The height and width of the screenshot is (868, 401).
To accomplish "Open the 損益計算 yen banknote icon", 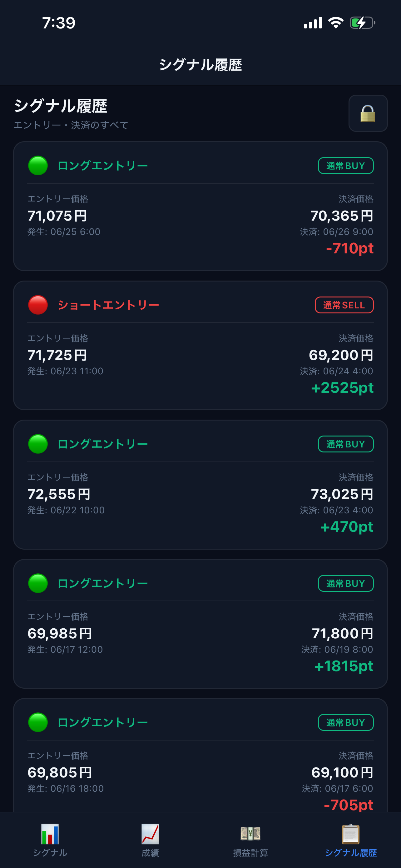I will pyautogui.click(x=250, y=834).
